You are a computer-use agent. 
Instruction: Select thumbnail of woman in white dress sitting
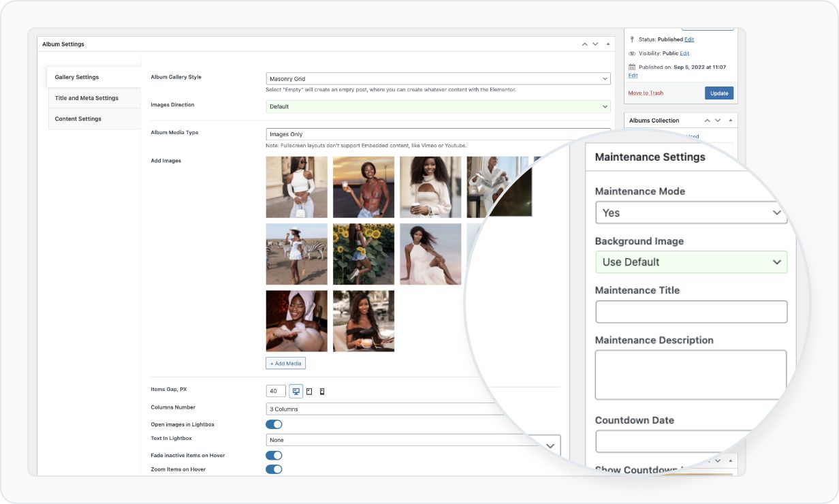click(x=430, y=254)
